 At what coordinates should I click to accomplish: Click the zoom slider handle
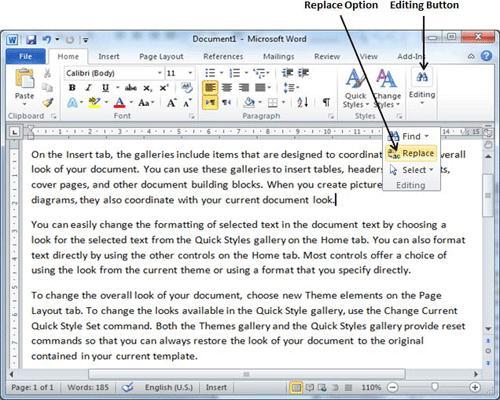[434, 387]
